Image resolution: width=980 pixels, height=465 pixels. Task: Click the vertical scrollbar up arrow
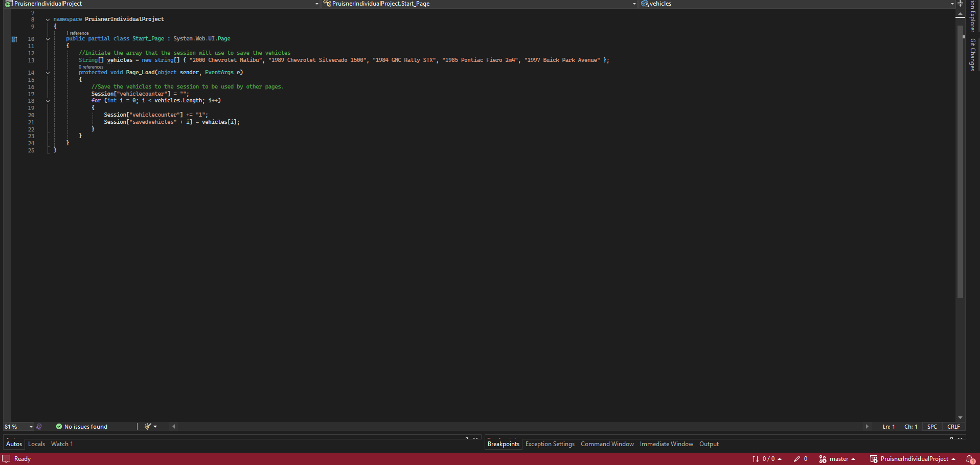(960, 14)
